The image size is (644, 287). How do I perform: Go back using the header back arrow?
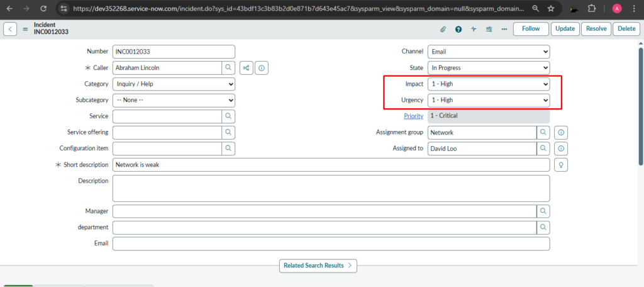point(11,29)
